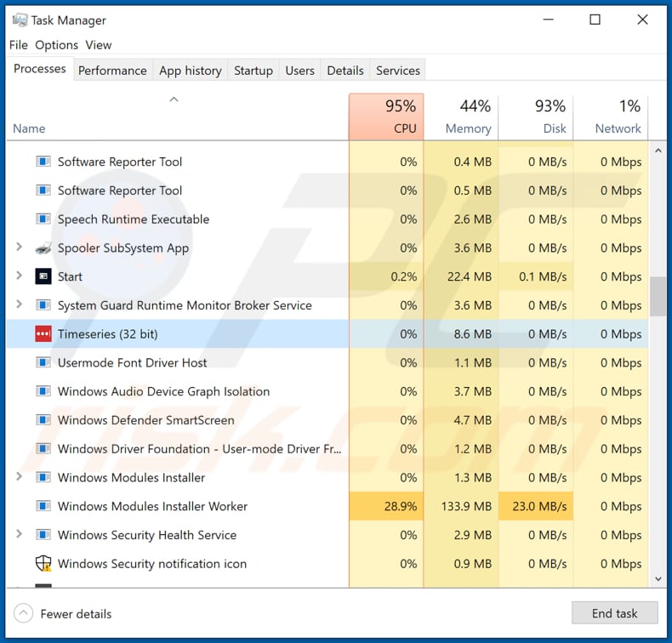Click the Speech Runtime Executable process icon
Screen dimensions: 672x643
pyautogui.click(x=43, y=219)
